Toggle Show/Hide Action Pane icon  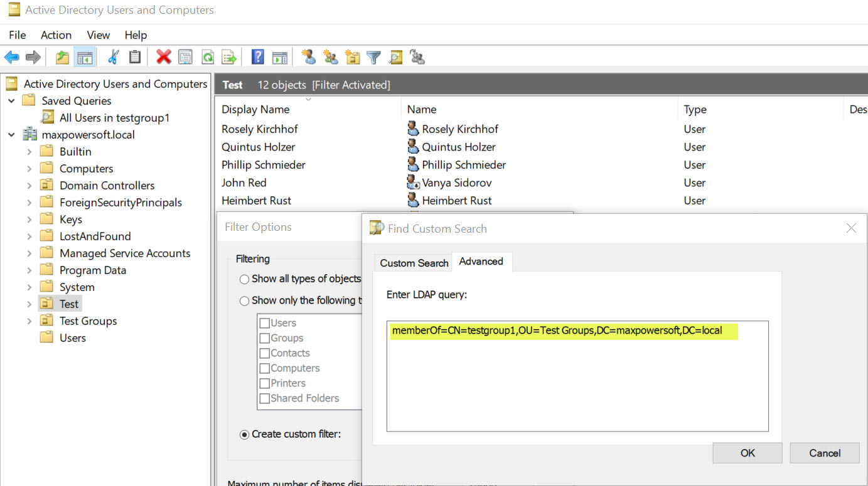(x=279, y=58)
